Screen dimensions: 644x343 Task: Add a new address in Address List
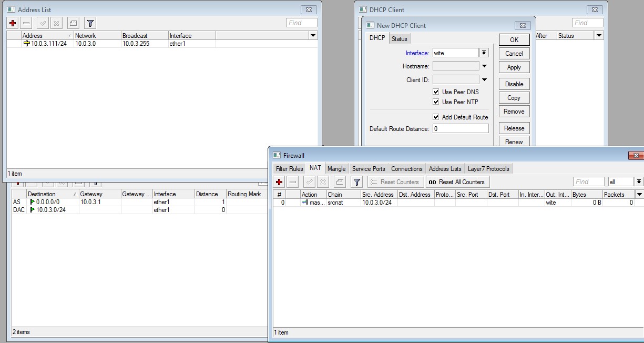point(13,23)
